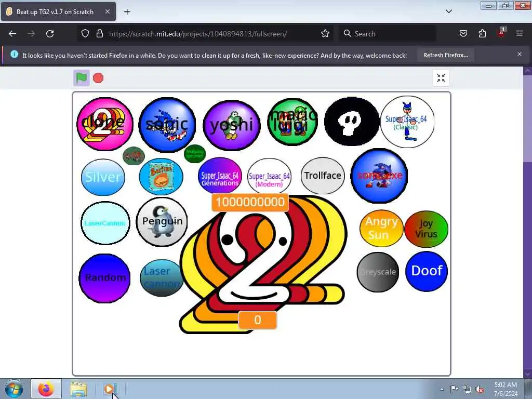Select the pink clone character bubble
This screenshot has width=532, height=399.
pyautogui.click(x=105, y=124)
